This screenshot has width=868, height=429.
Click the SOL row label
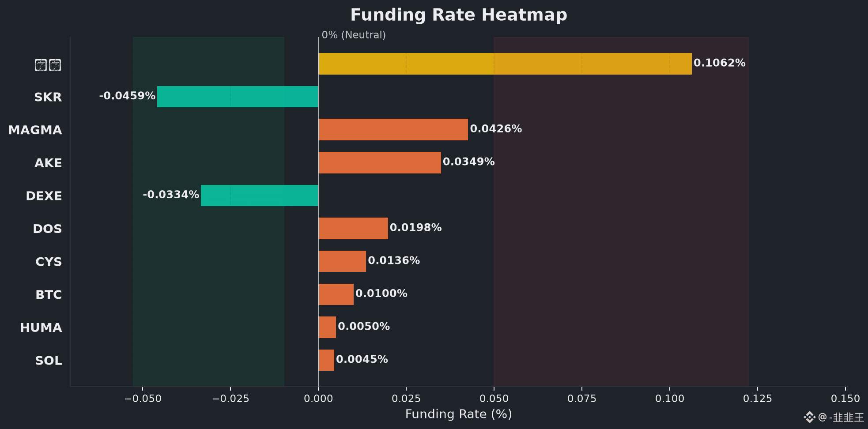[49, 361]
